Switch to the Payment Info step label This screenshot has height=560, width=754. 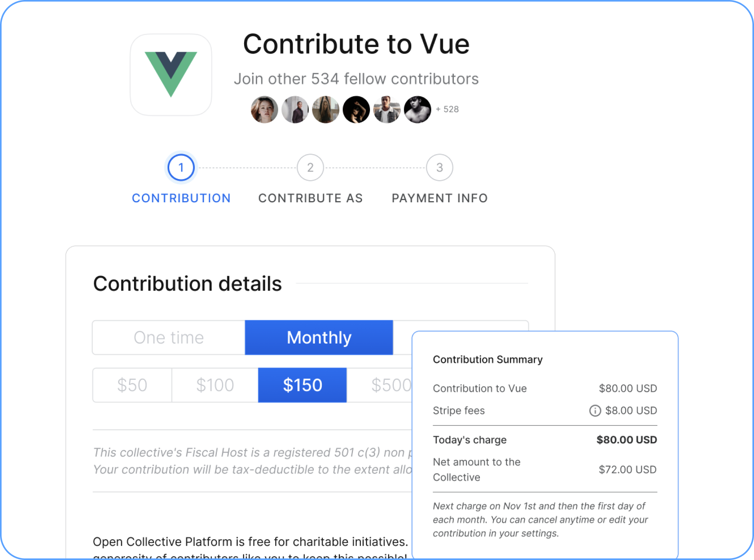click(x=439, y=198)
